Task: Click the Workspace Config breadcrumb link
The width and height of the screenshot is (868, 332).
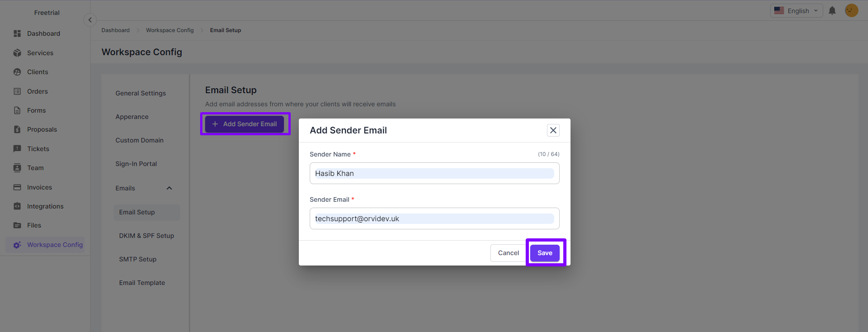Action: pyautogui.click(x=170, y=30)
